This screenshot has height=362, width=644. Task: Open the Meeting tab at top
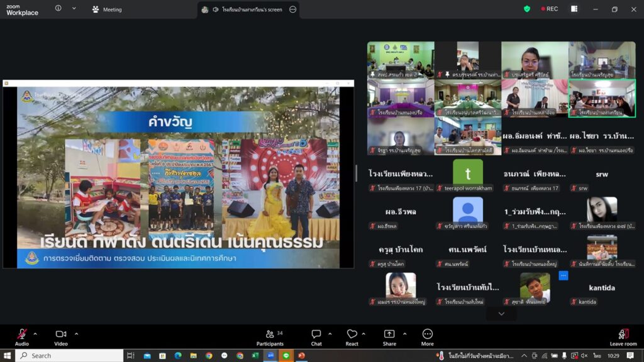pyautogui.click(x=107, y=9)
